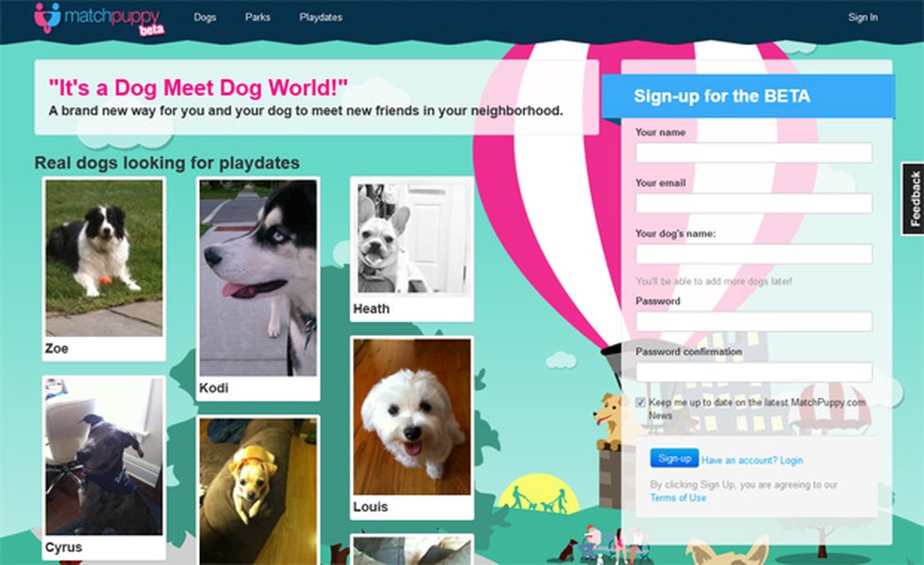Click the name Cyrus

pyautogui.click(x=64, y=547)
